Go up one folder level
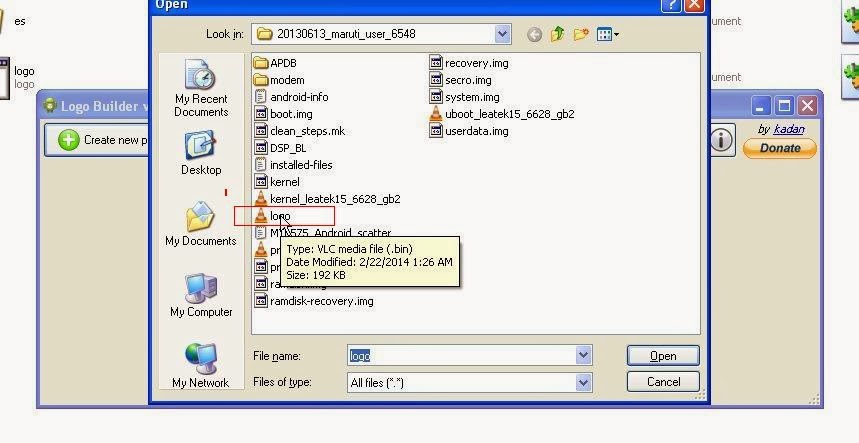Screen dimensions: 859x443 pos(557,34)
